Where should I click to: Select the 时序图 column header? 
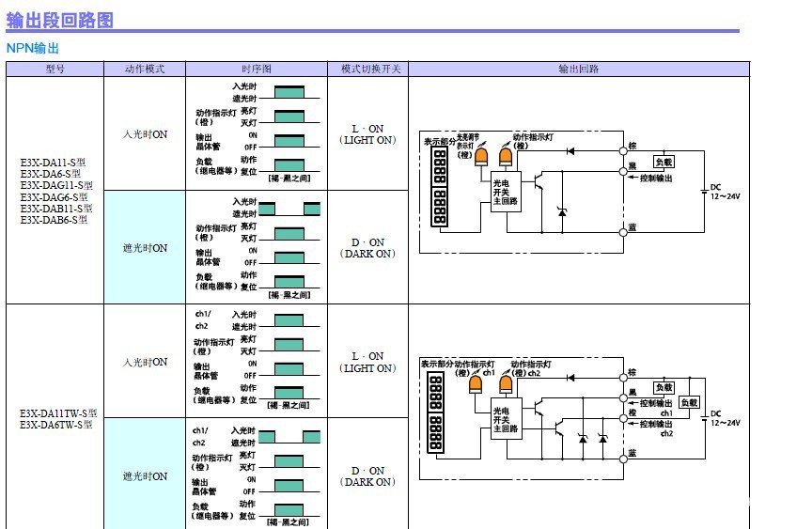[x=256, y=70]
